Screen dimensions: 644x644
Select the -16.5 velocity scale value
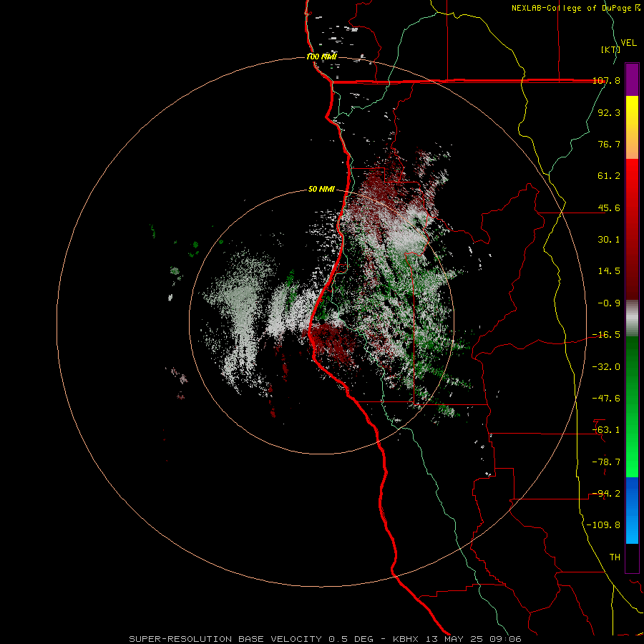606,335
